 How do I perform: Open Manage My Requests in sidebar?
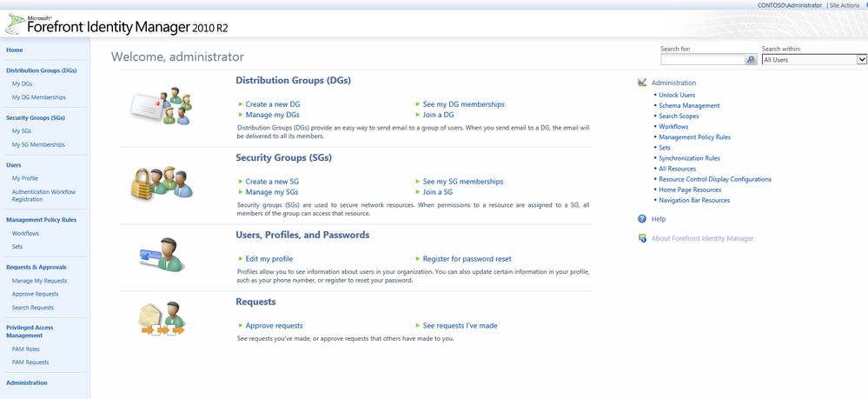point(39,281)
